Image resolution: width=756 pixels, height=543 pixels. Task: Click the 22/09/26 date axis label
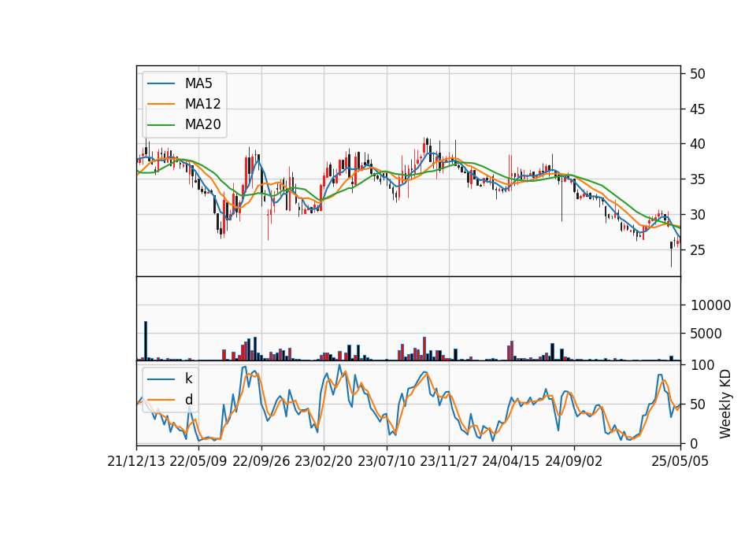(261, 461)
